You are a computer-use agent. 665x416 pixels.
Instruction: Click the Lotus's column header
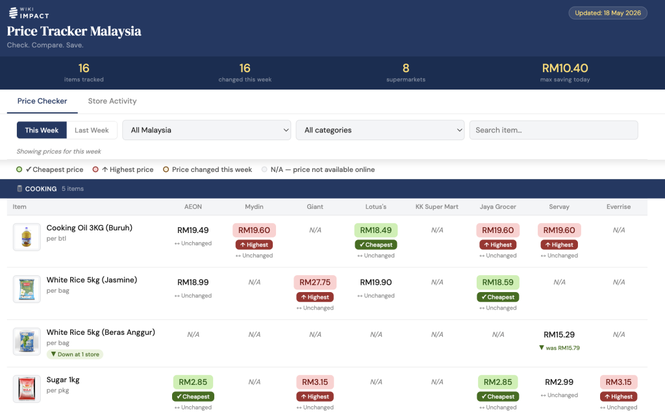click(376, 207)
